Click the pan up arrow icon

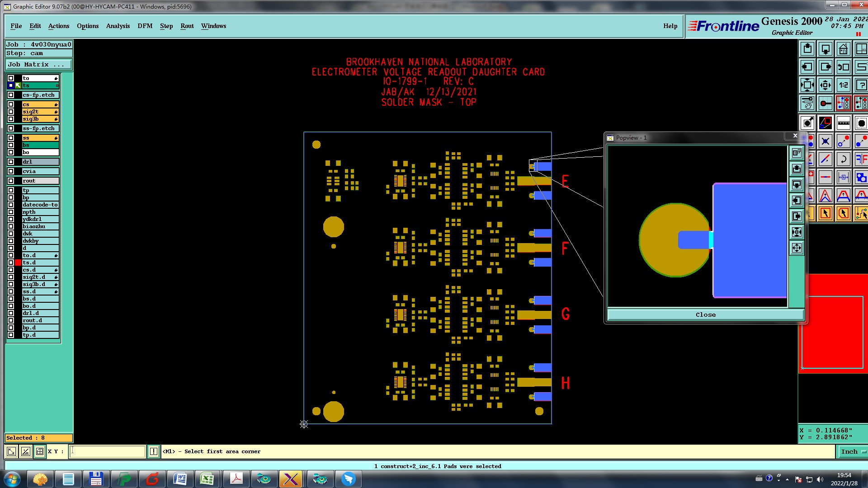807,49
